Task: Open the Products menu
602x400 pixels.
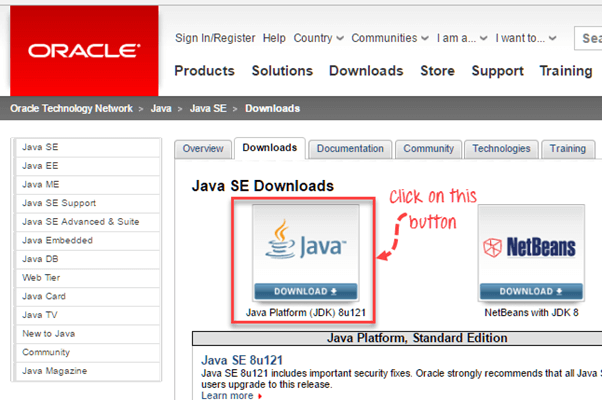Action: [x=204, y=71]
